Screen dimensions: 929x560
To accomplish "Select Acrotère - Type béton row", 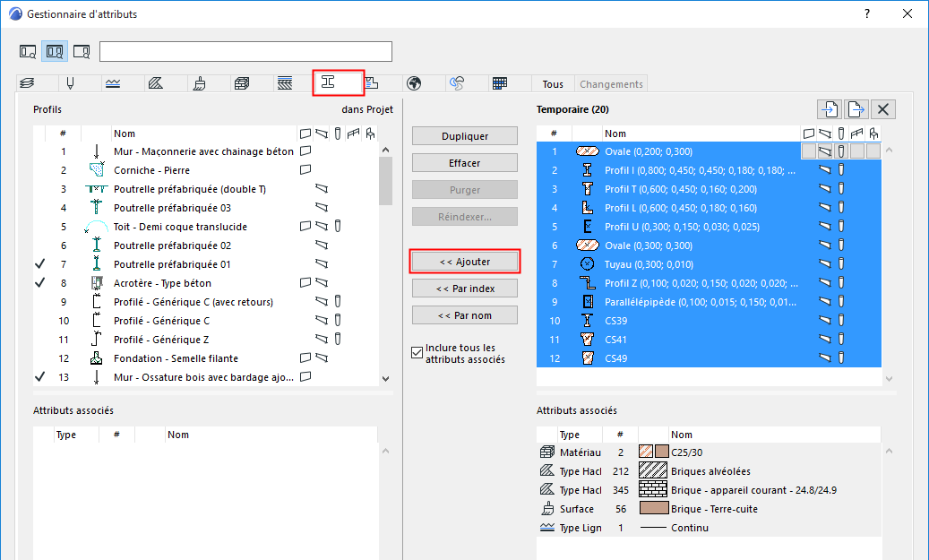I will tap(205, 283).
